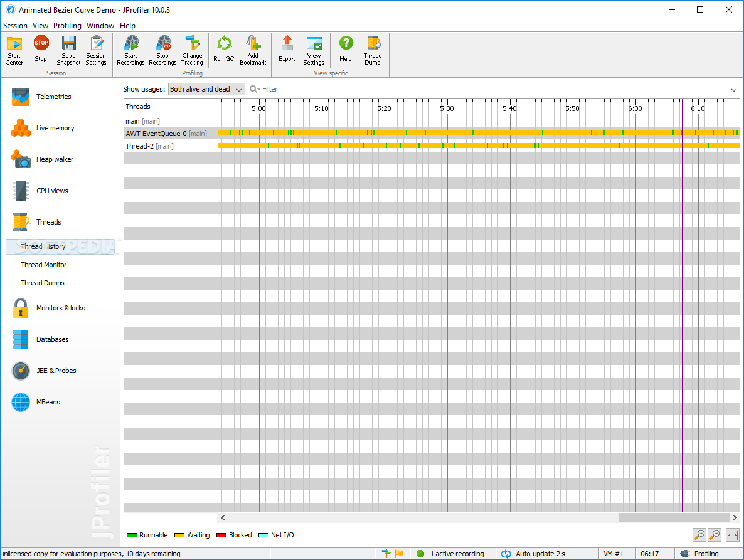744x560 pixels.
Task: Click the Profiling status bar entry
Action: [700, 554]
